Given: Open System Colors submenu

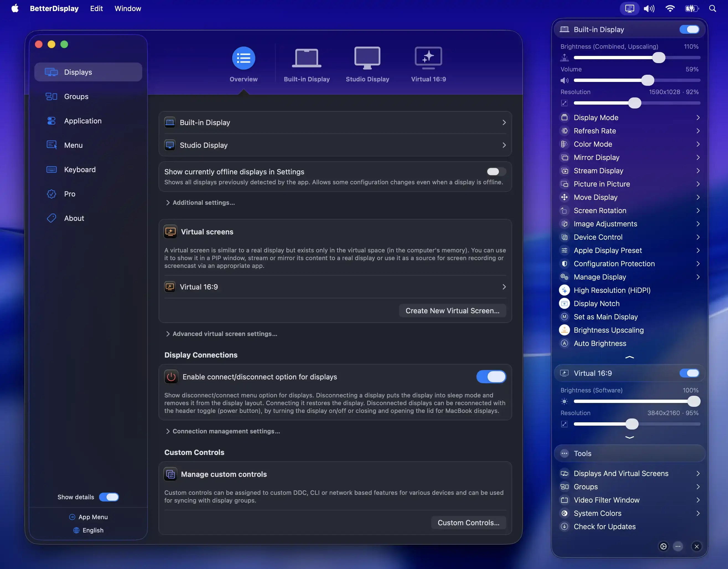Looking at the screenshot, I should pos(630,513).
